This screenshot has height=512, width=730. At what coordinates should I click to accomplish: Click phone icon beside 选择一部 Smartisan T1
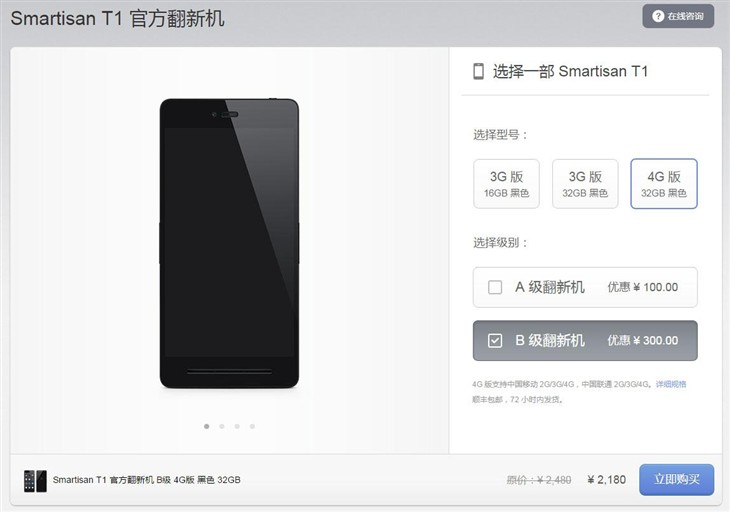point(478,71)
